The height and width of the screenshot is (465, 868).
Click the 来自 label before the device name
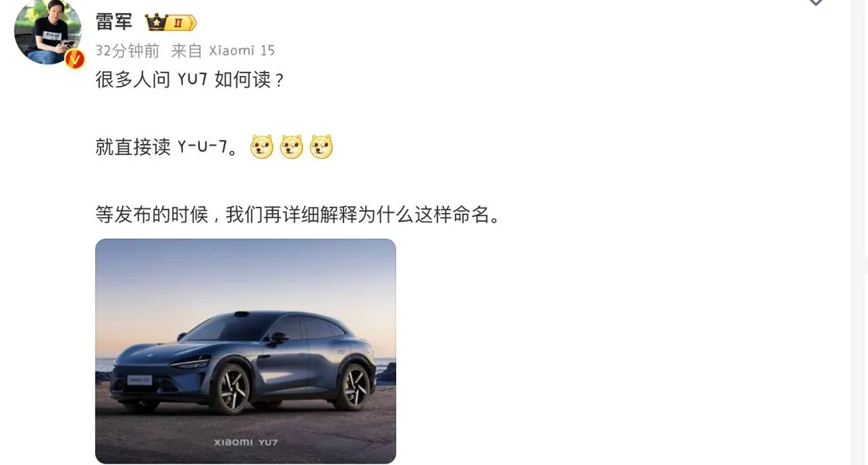tap(187, 50)
